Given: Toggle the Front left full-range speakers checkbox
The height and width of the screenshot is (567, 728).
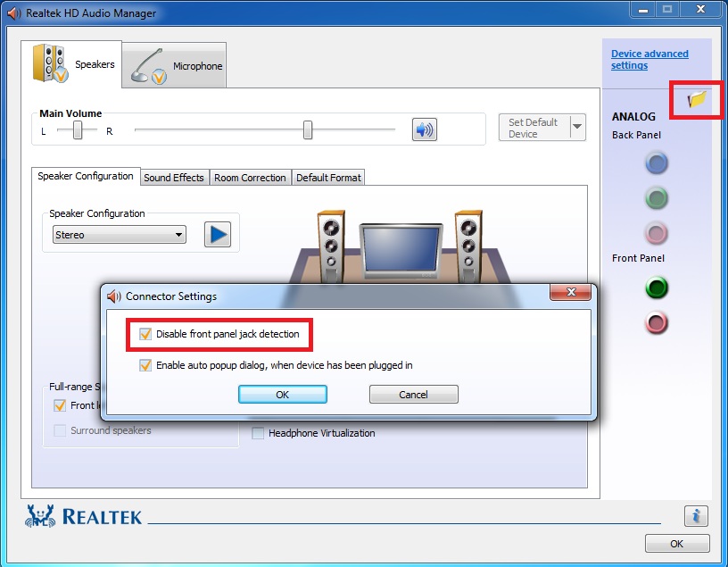Looking at the screenshot, I should tap(60, 404).
